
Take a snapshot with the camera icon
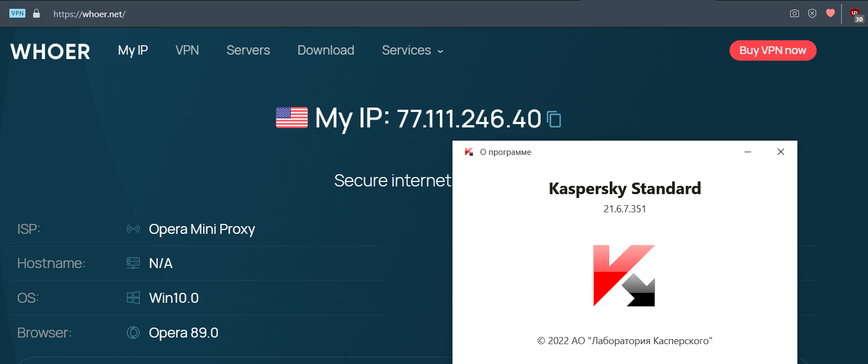click(795, 13)
